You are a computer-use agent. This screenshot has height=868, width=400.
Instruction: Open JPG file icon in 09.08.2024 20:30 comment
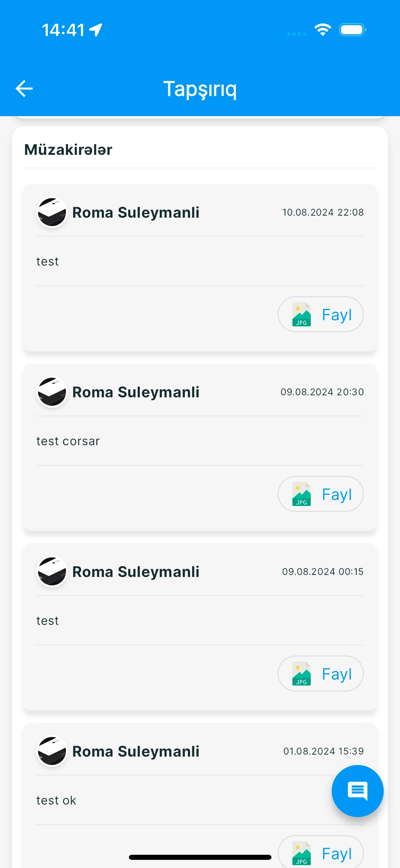[x=301, y=494]
